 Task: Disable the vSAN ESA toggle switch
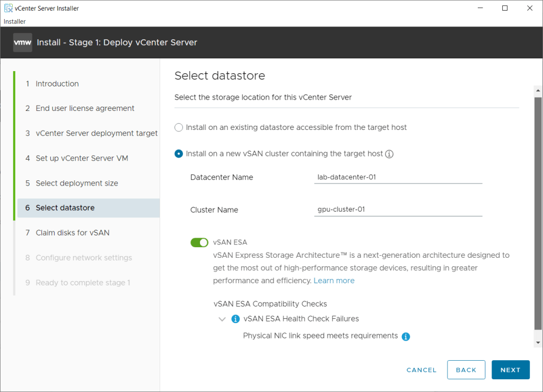click(x=199, y=242)
